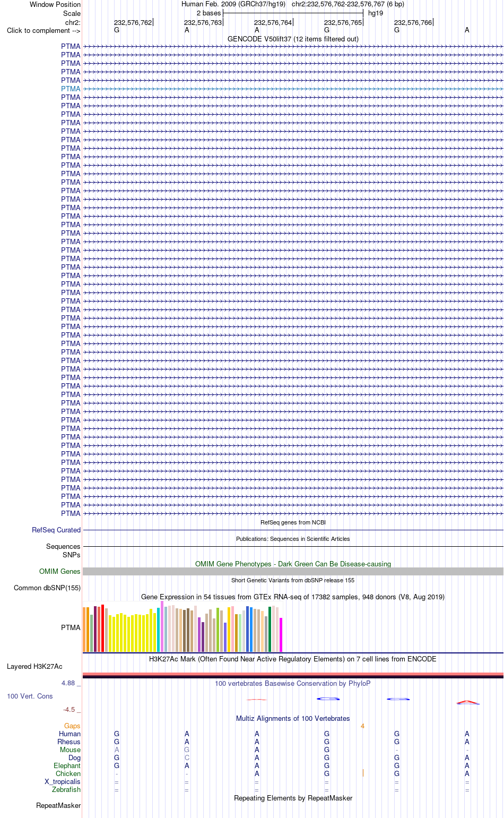Click the Zebrafish species row label

click(x=66, y=789)
